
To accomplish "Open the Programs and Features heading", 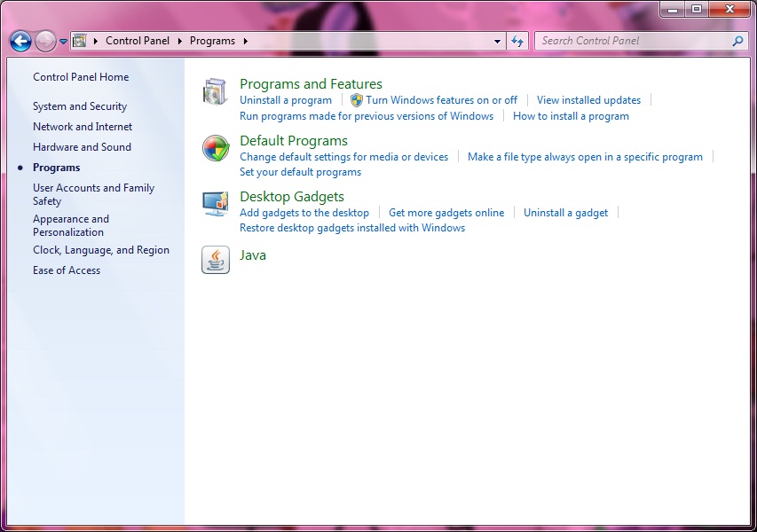I will coord(311,84).
